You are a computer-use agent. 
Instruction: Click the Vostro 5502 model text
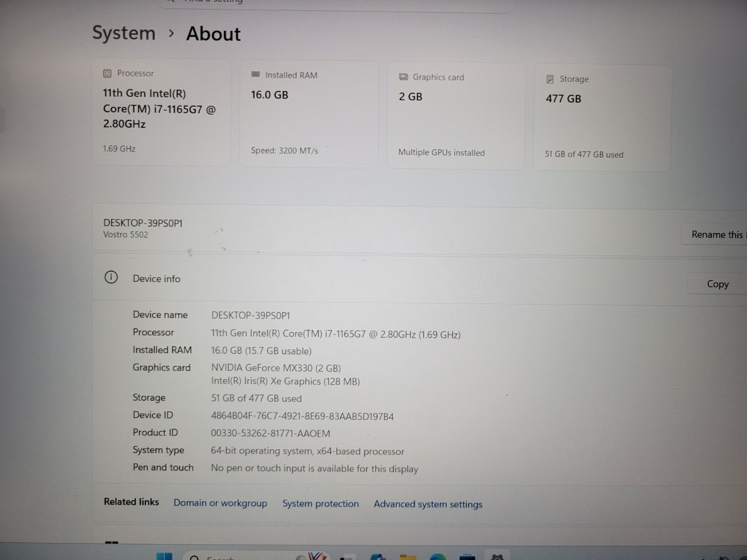click(126, 235)
